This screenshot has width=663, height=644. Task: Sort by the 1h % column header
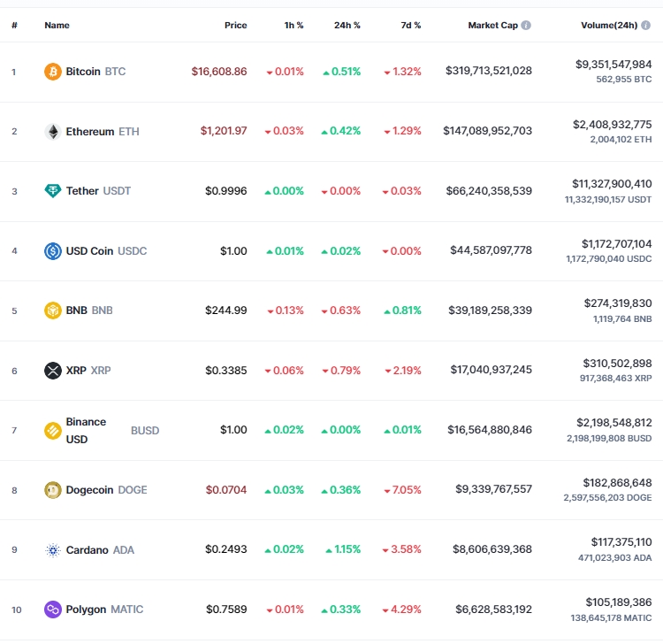[293, 26]
